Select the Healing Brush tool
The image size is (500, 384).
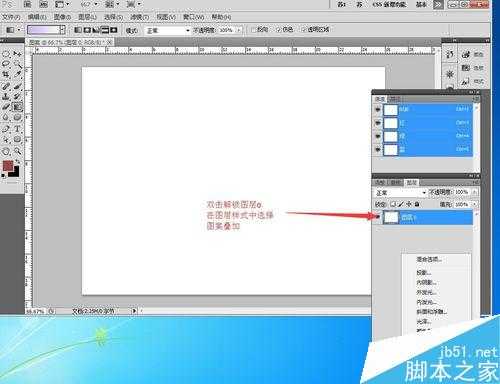pyautogui.click(x=6, y=86)
